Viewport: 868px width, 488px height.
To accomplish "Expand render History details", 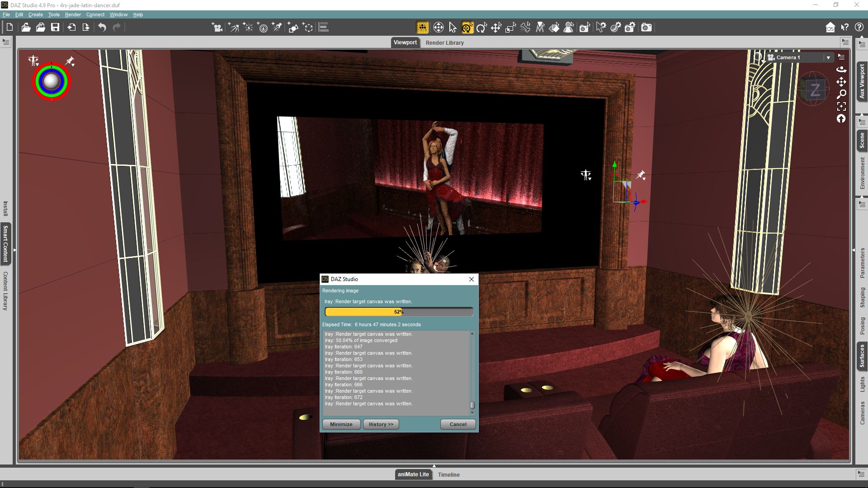I will coord(381,424).
